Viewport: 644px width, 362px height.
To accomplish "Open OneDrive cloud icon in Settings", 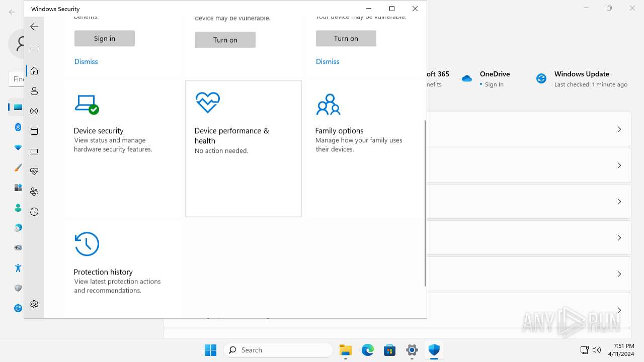I will 467,78.
